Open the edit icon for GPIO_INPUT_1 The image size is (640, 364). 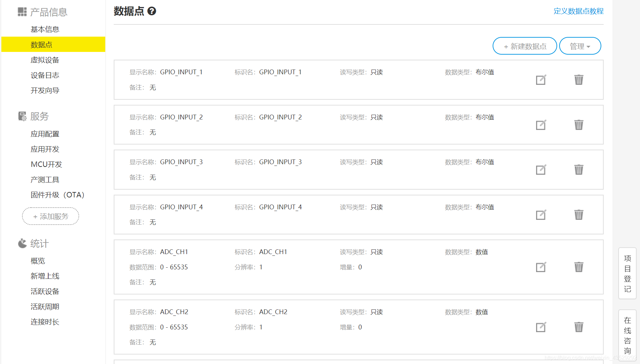(x=541, y=80)
